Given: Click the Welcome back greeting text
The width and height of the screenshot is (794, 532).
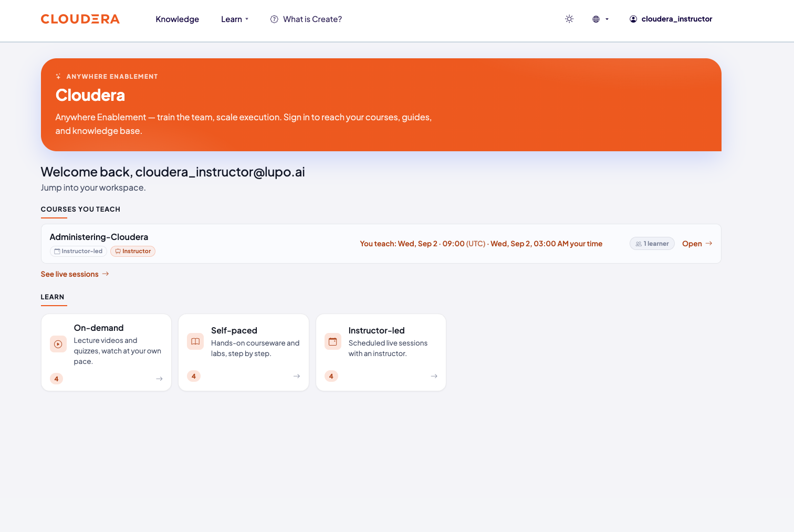Looking at the screenshot, I should 173,172.
